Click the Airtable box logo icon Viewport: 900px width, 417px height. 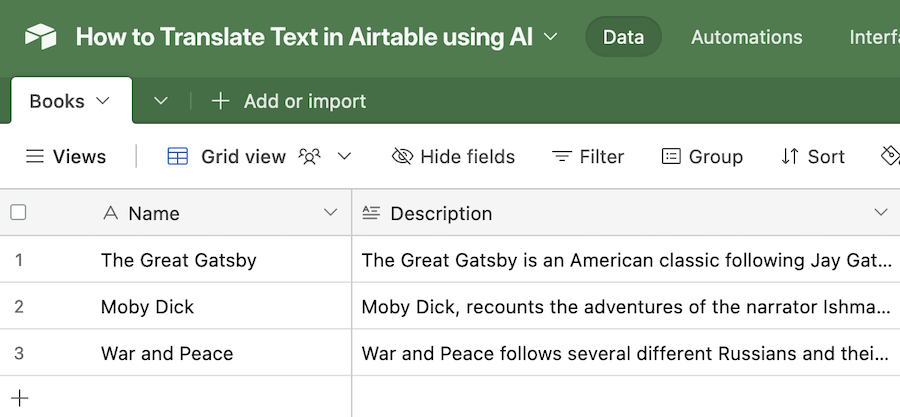(x=40, y=37)
